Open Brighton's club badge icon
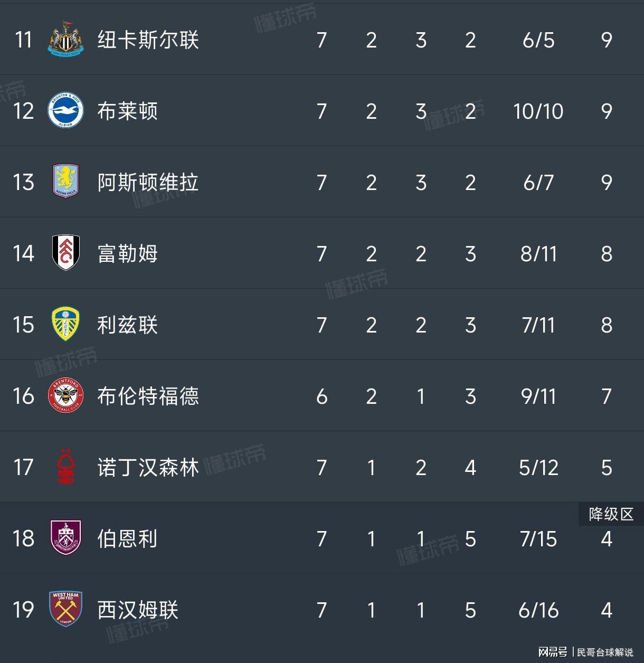The image size is (644, 663). (65, 111)
